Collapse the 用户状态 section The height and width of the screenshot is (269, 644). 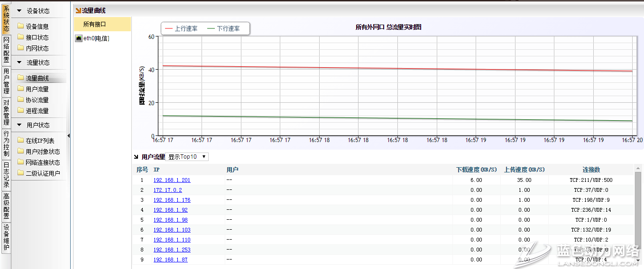(x=19, y=125)
